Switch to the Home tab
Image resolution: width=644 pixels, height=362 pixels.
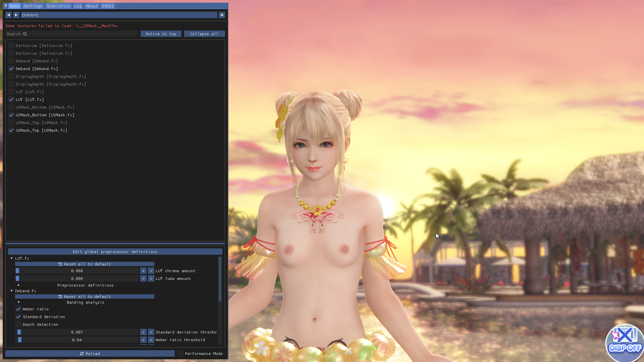pyautogui.click(x=14, y=6)
